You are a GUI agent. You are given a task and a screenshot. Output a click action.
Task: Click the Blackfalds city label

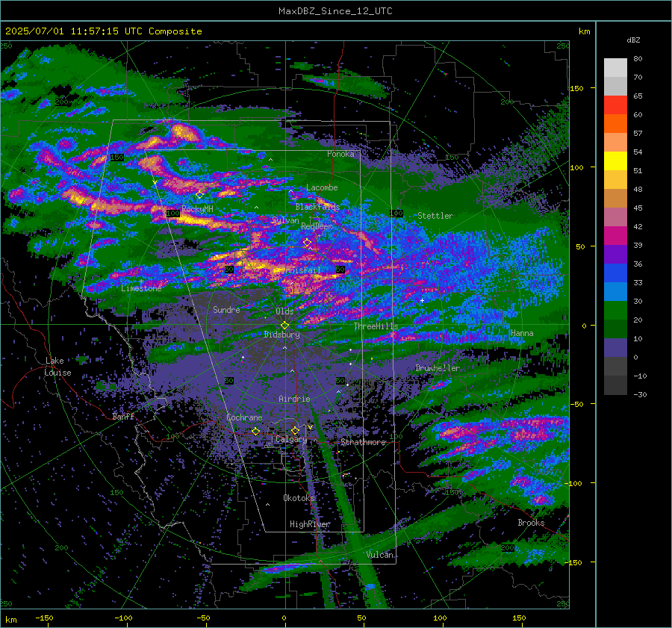[x=317, y=207]
